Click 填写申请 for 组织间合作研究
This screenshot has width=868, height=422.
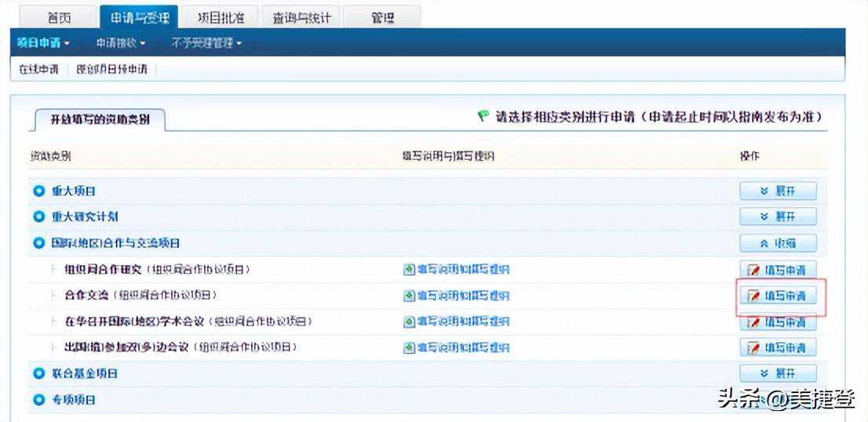click(x=779, y=270)
